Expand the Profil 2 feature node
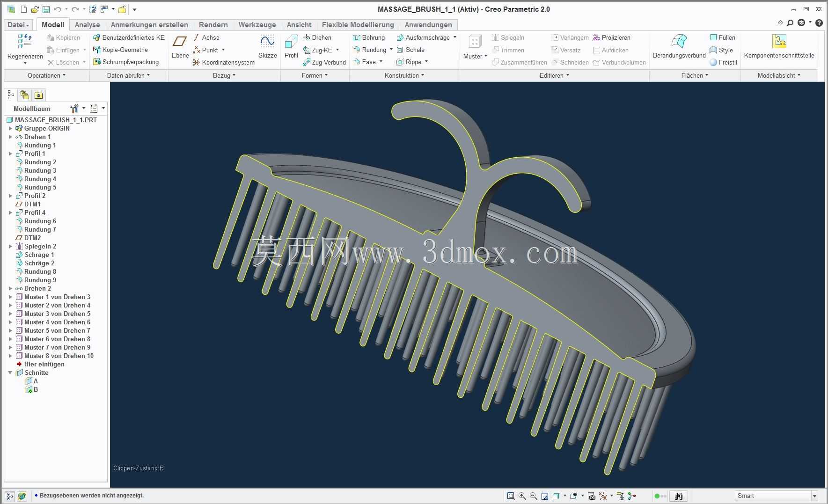The height and width of the screenshot is (504, 828). coord(10,196)
